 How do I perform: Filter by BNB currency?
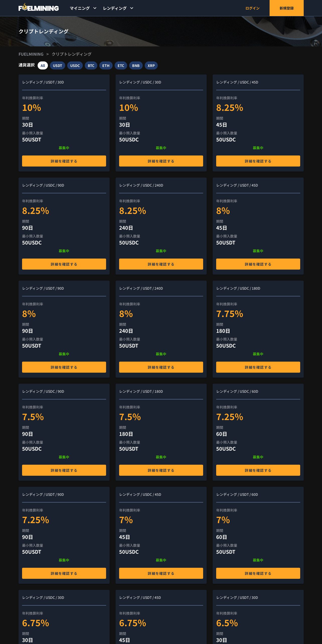[x=136, y=65]
